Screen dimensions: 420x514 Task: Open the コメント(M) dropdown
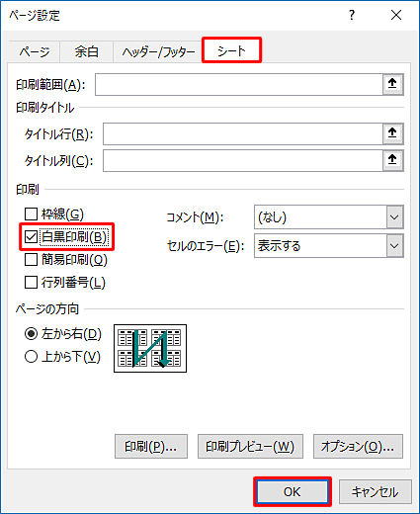(394, 217)
